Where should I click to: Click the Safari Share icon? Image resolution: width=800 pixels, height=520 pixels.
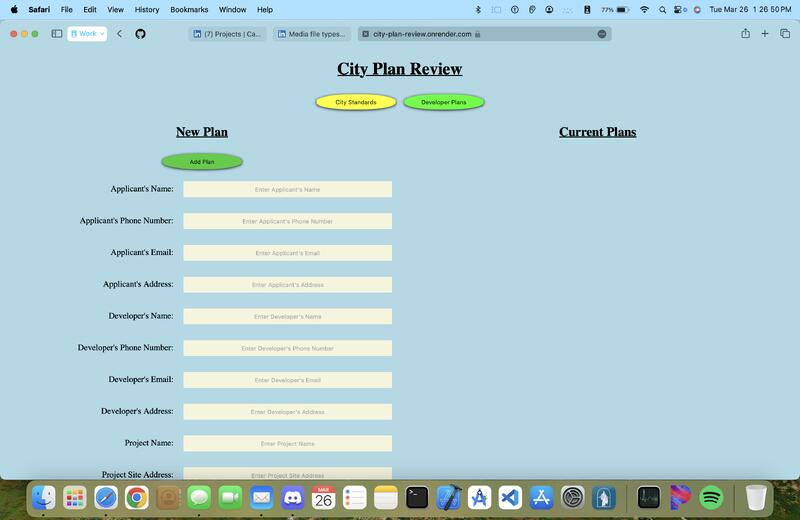745,34
